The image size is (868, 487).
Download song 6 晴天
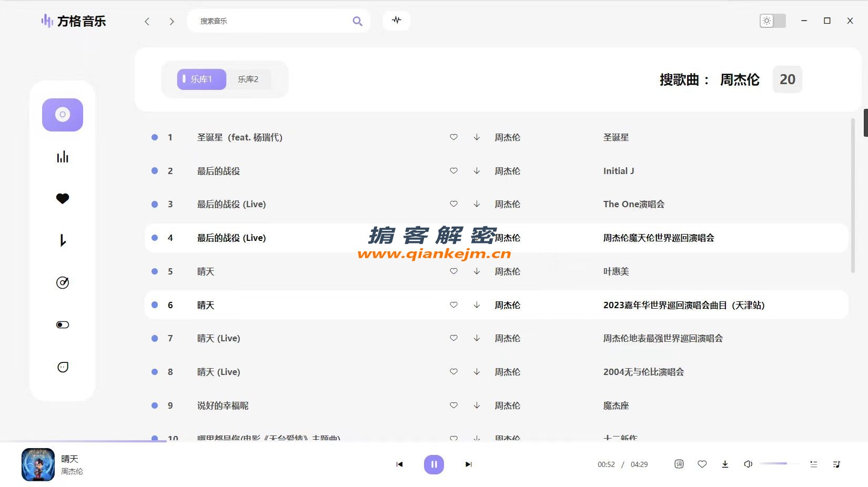tap(477, 305)
